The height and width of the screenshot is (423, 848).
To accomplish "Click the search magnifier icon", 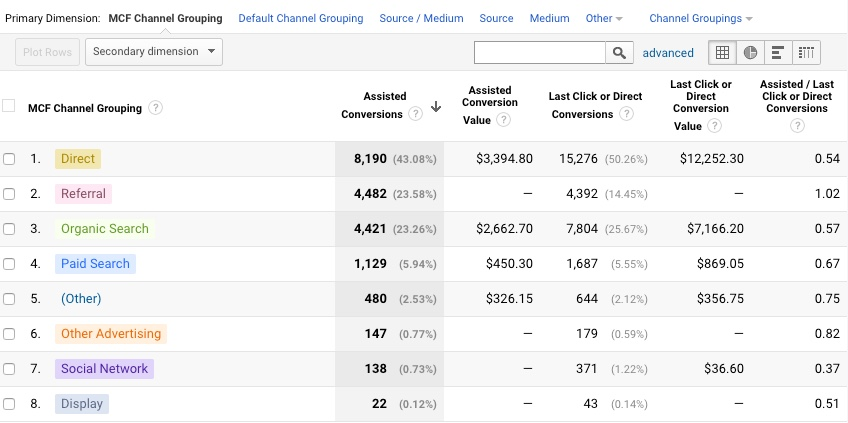I will pos(620,53).
